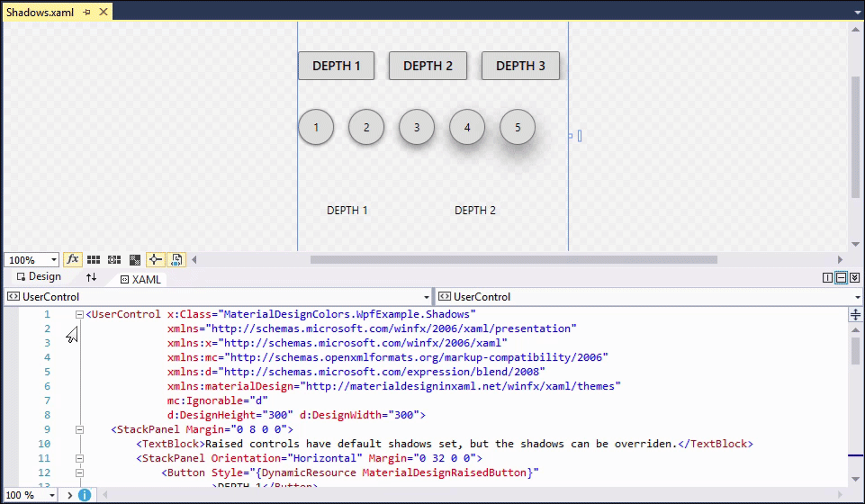Click Orientation="Horizontal" on line 11
Viewport: 865px width, 504px height.
click(287, 458)
